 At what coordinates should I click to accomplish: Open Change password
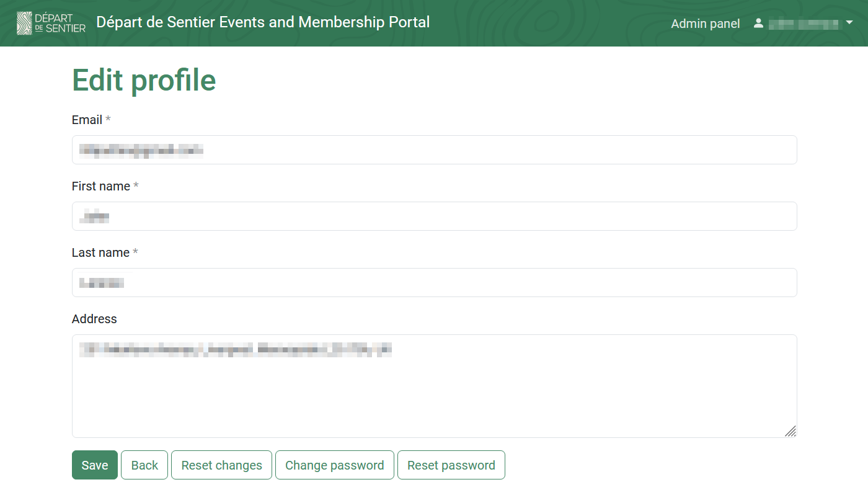point(335,465)
